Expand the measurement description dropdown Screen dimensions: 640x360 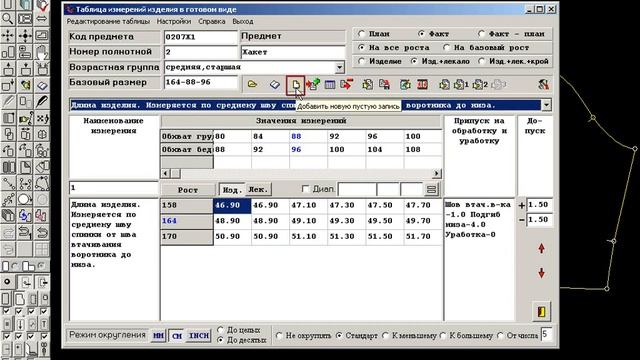pyautogui.click(x=546, y=105)
